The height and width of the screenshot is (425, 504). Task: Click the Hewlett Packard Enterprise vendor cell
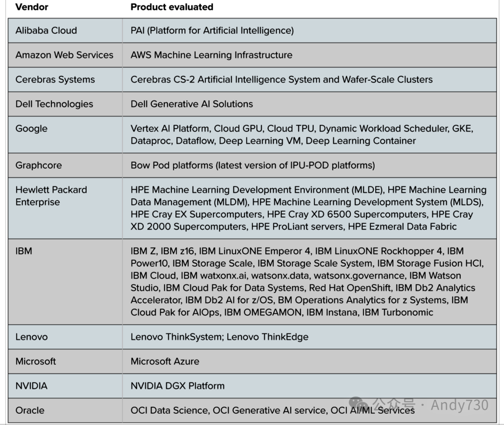pyautogui.click(x=65, y=208)
